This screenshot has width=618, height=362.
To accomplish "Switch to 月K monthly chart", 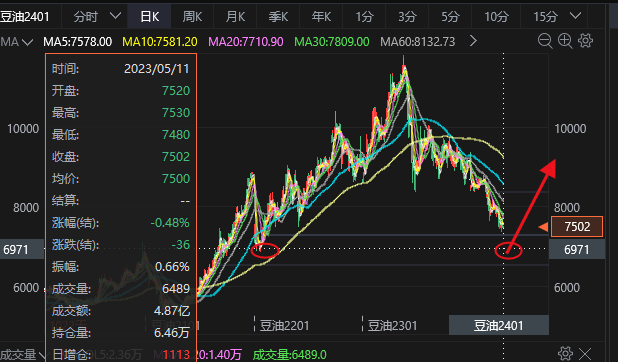I will point(235,17).
